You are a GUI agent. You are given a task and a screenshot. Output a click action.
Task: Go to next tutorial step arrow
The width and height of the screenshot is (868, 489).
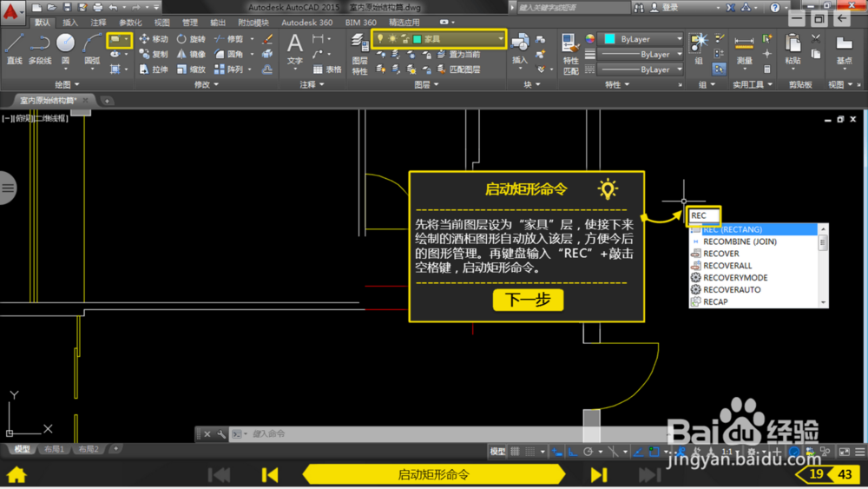tap(598, 474)
